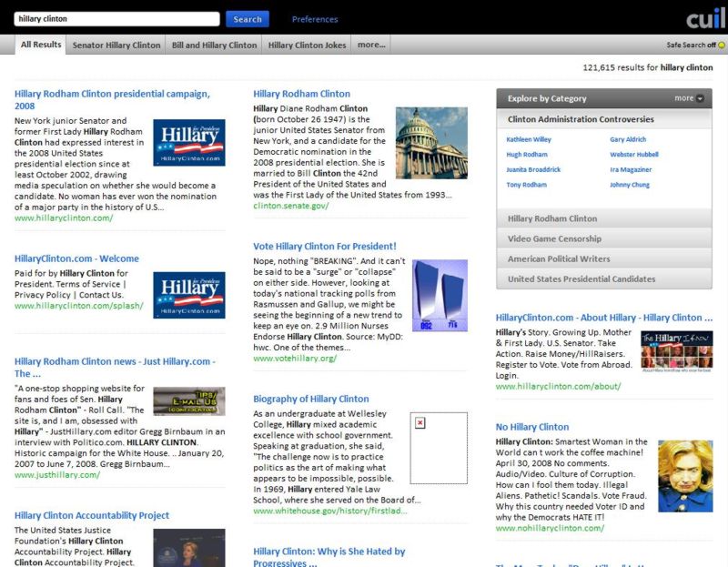Open the Hillary Clinton Jokes tab

[x=307, y=45]
